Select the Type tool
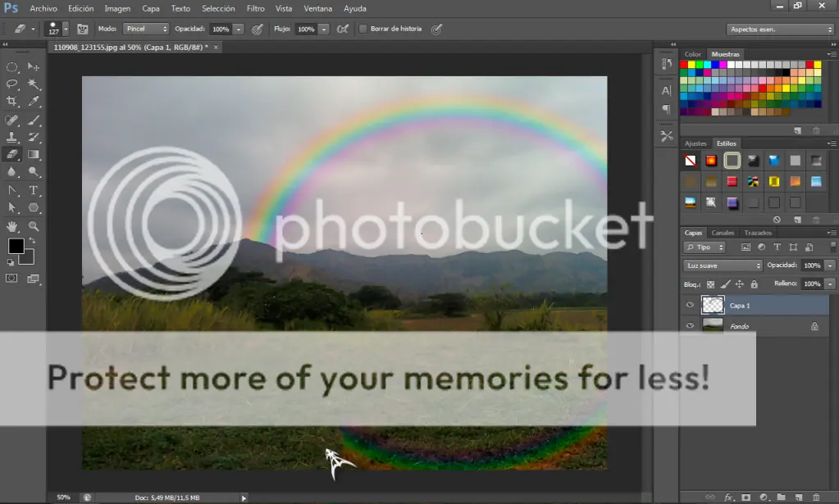Viewport: 839px width, 504px height. tap(33, 190)
